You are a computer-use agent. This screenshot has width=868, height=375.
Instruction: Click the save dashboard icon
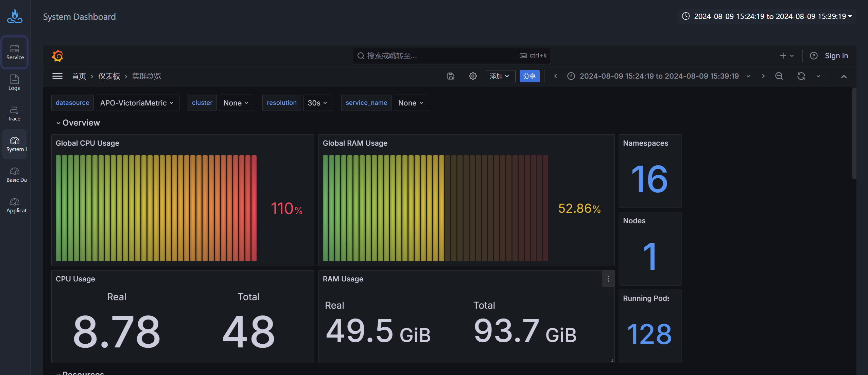451,76
